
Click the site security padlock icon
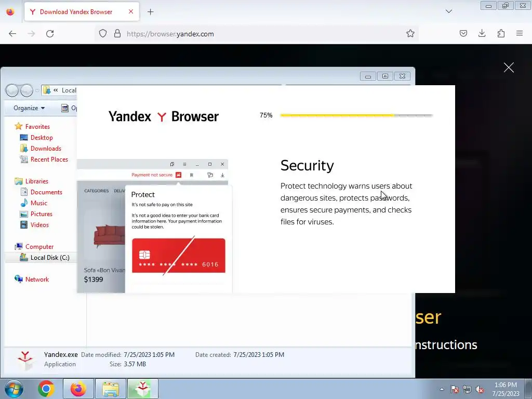coord(117,34)
